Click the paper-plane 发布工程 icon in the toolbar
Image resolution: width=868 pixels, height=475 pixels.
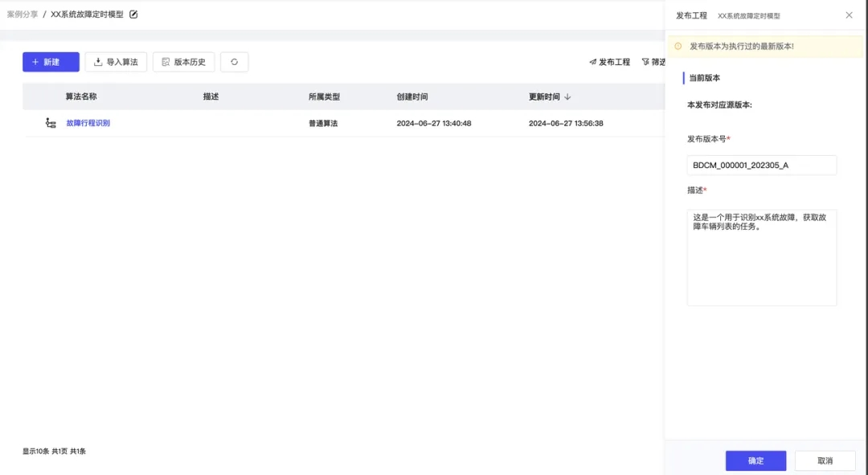[x=593, y=62]
